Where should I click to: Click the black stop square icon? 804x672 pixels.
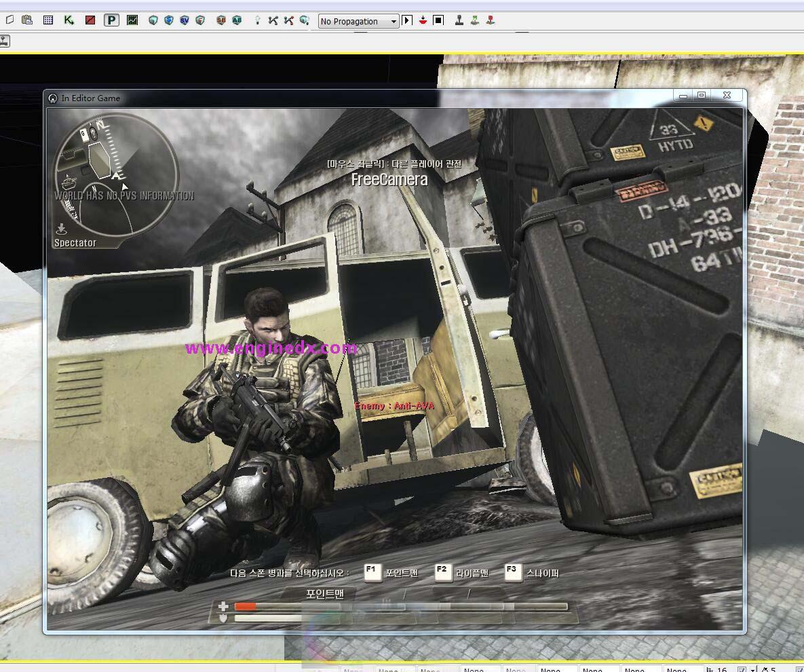pyautogui.click(x=438, y=20)
